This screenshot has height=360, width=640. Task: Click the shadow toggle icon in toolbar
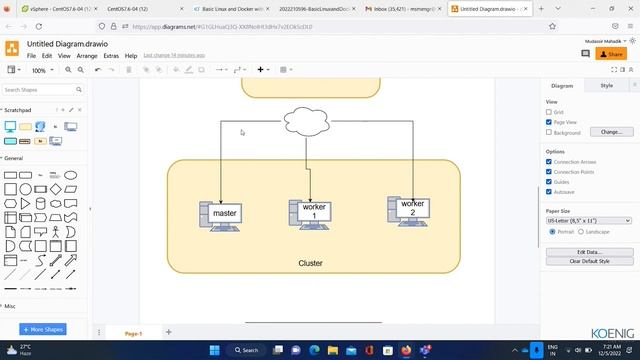tap(202, 70)
